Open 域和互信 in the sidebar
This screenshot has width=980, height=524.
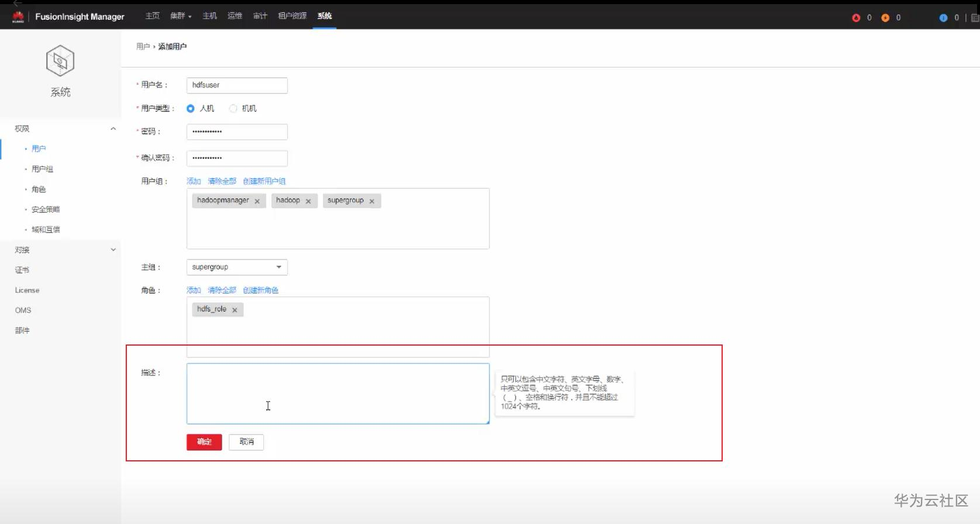(46, 230)
